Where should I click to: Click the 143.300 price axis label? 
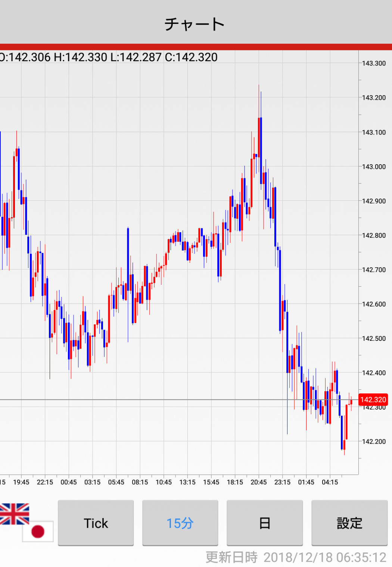374,63
